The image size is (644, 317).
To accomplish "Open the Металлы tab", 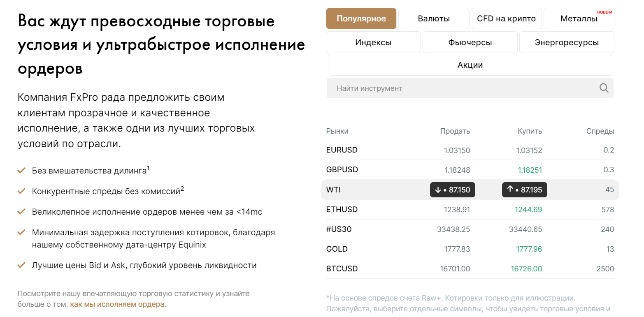I will tap(579, 19).
